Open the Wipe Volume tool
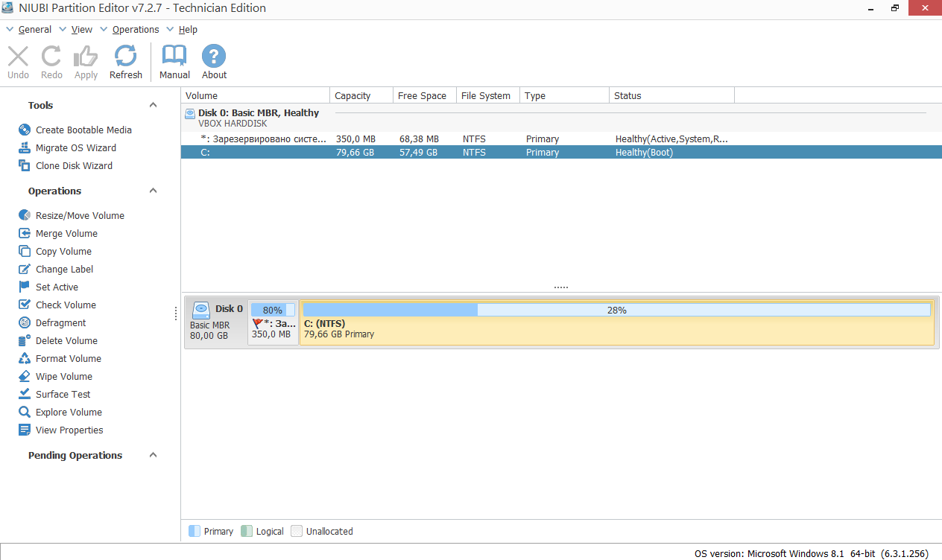The image size is (942, 560). [x=65, y=376]
